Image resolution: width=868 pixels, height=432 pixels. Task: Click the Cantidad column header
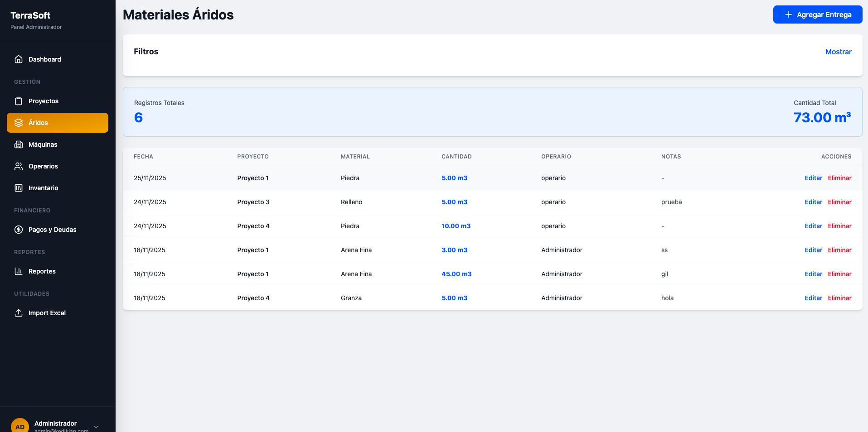click(x=456, y=157)
